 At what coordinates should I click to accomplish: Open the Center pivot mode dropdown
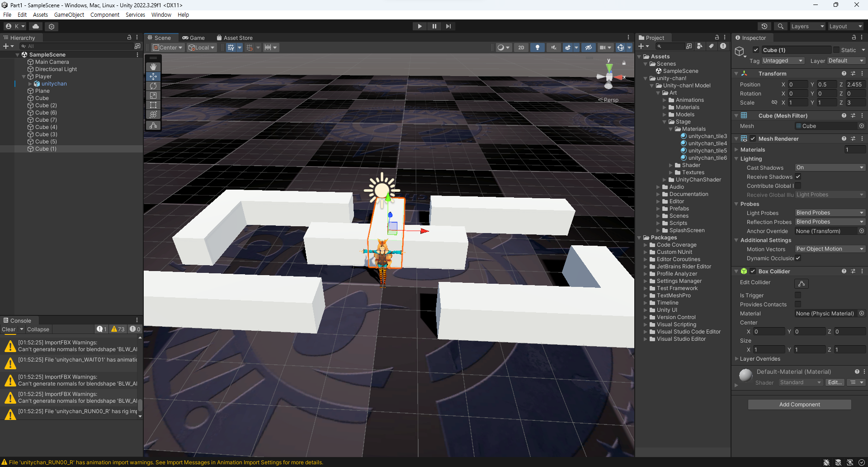tap(168, 48)
